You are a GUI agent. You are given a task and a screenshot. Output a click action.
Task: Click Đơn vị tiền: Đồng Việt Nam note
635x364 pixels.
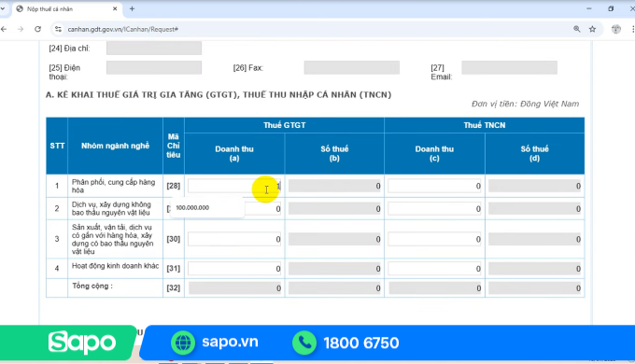click(525, 104)
